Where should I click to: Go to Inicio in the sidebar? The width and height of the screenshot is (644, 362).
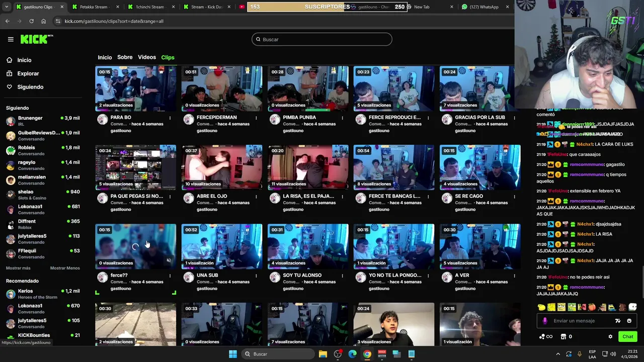[x=19, y=60]
